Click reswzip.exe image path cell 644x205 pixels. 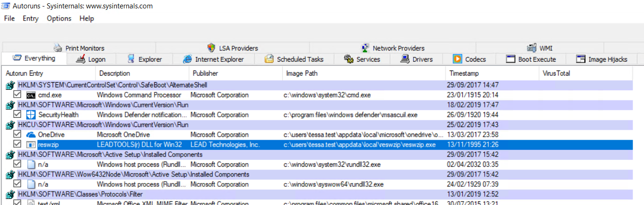[359, 145]
